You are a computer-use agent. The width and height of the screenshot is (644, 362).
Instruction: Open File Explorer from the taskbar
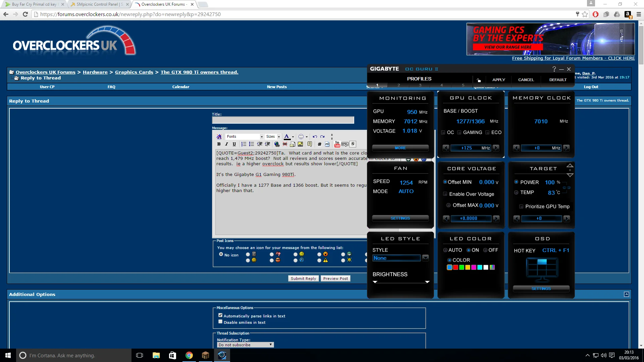pos(156,355)
